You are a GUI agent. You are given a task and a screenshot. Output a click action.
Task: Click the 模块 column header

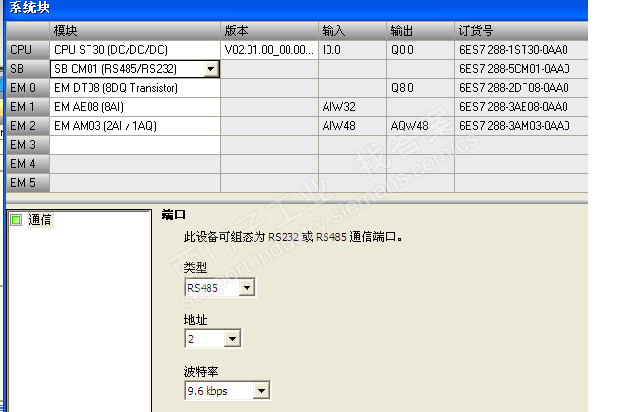click(x=135, y=31)
